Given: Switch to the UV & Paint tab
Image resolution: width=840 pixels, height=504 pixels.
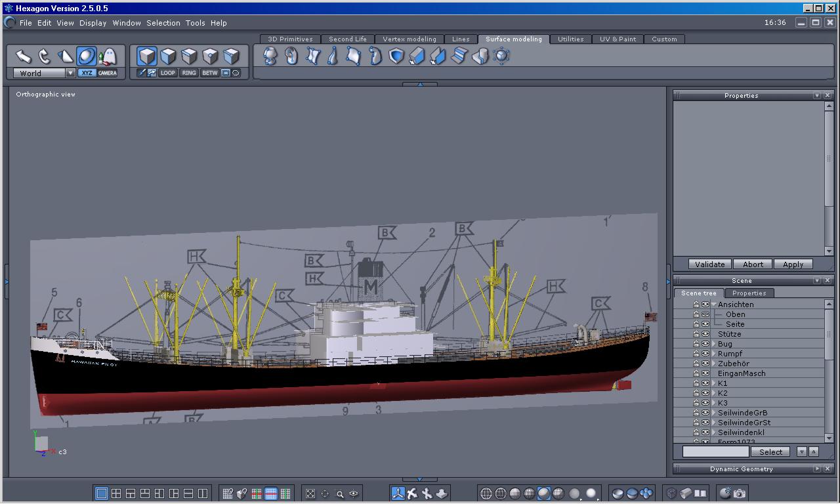Looking at the screenshot, I should pyautogui.click(x=618, y=39).
